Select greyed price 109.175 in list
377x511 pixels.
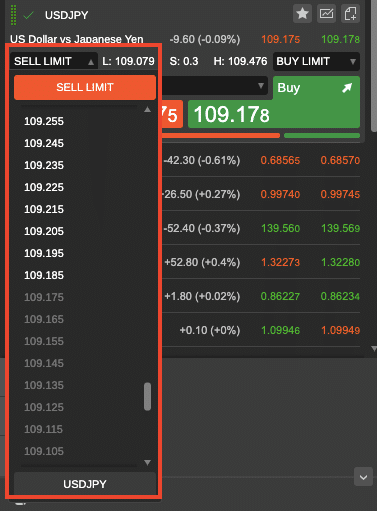(x=44, y=297)
